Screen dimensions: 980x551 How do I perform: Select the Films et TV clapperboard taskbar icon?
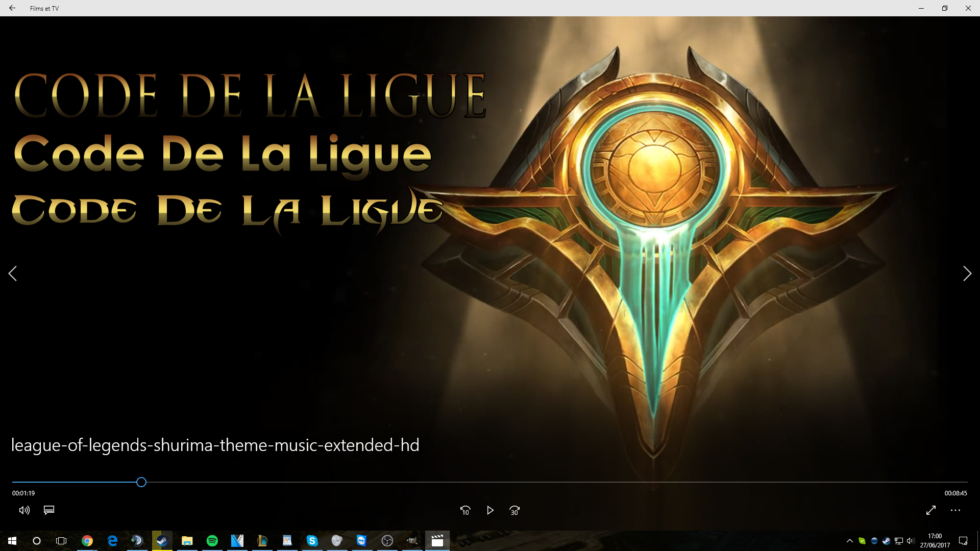click(x=437, y=541)
